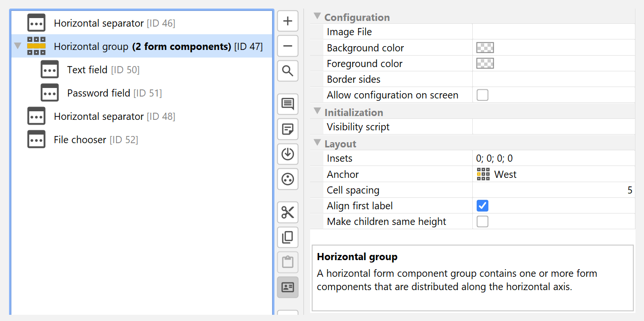Collapse the Layout section
Image resolution: width=644 pixels, height=321 pixels.
click(317, 143)
